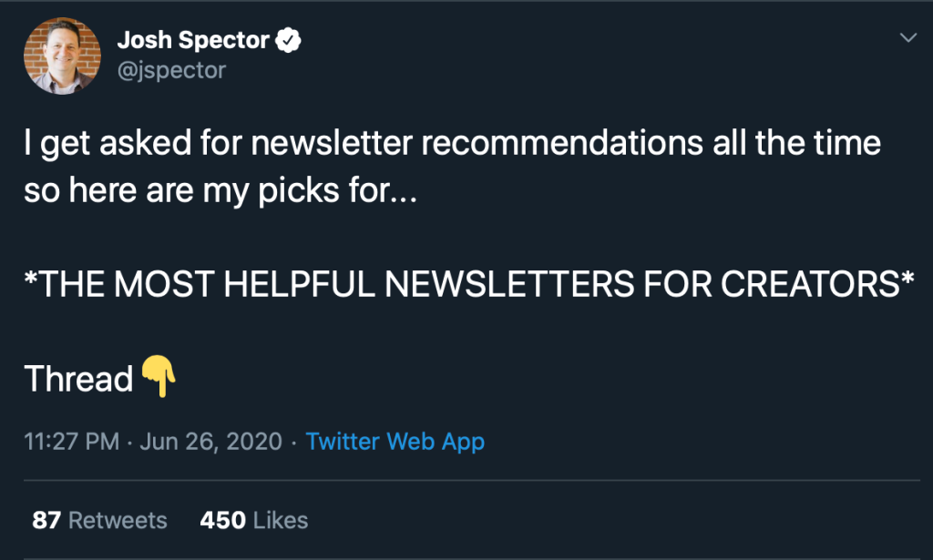933x560 pixels.
Task: Click the word "HELPFUL" in the tweet
Action: tap(302, 285)
